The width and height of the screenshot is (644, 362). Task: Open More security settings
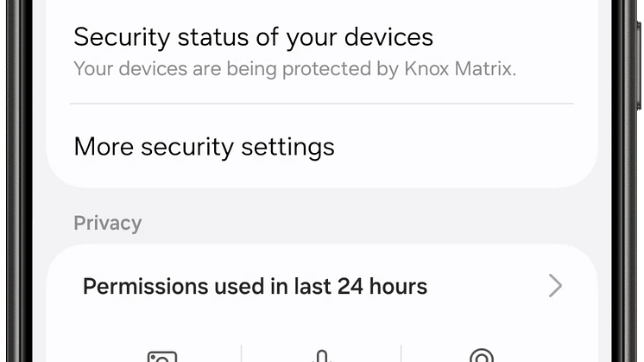pos(204,146)
